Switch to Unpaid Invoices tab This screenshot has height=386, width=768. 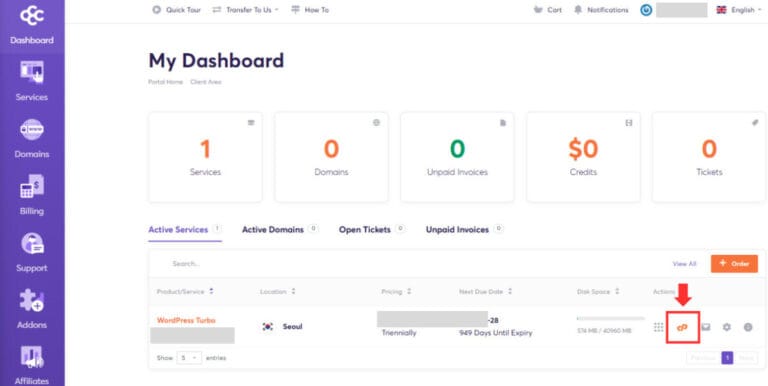(464, 230)
